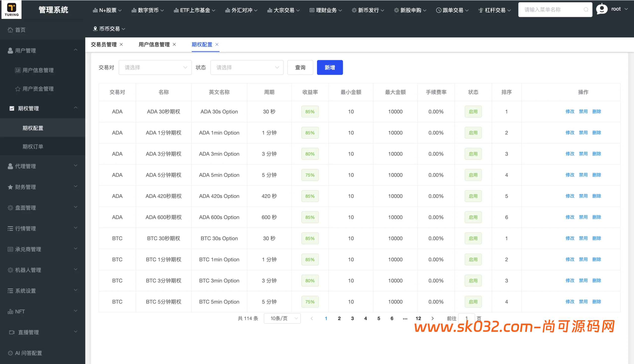
Task: Disable ADA 30秒期权 via its 禁用 link
Action: tap(583, 111)
